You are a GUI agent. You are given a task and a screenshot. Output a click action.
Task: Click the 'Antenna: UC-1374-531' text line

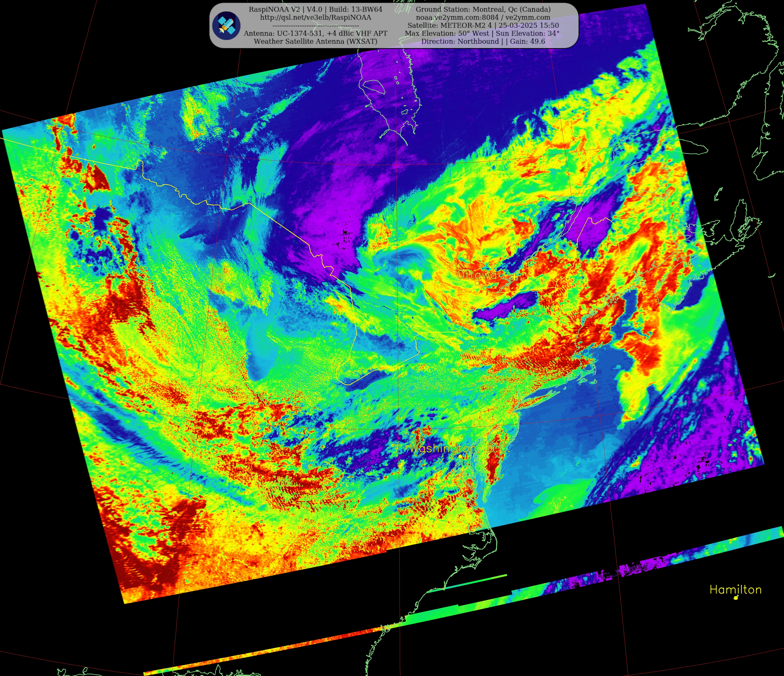click(x=316, y=33)
